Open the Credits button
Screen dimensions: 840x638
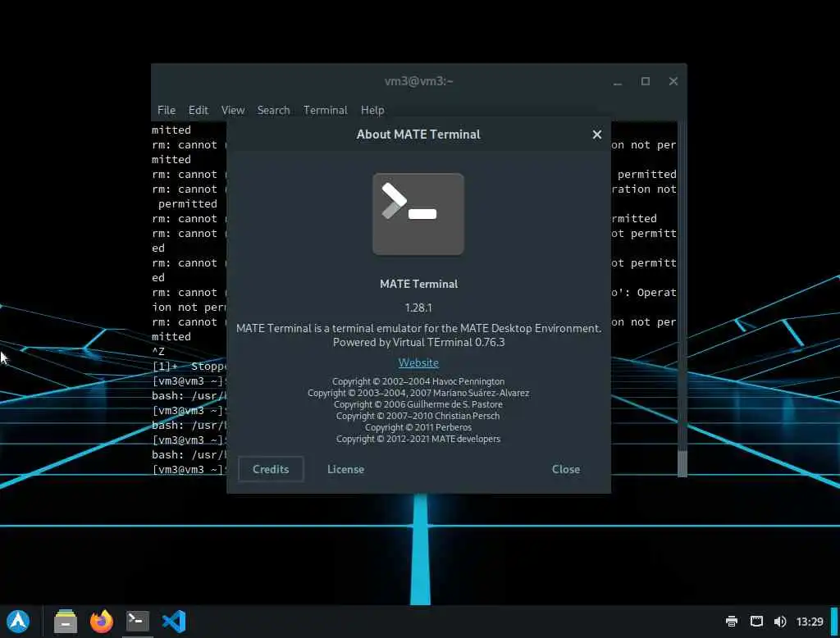[271, 469]
